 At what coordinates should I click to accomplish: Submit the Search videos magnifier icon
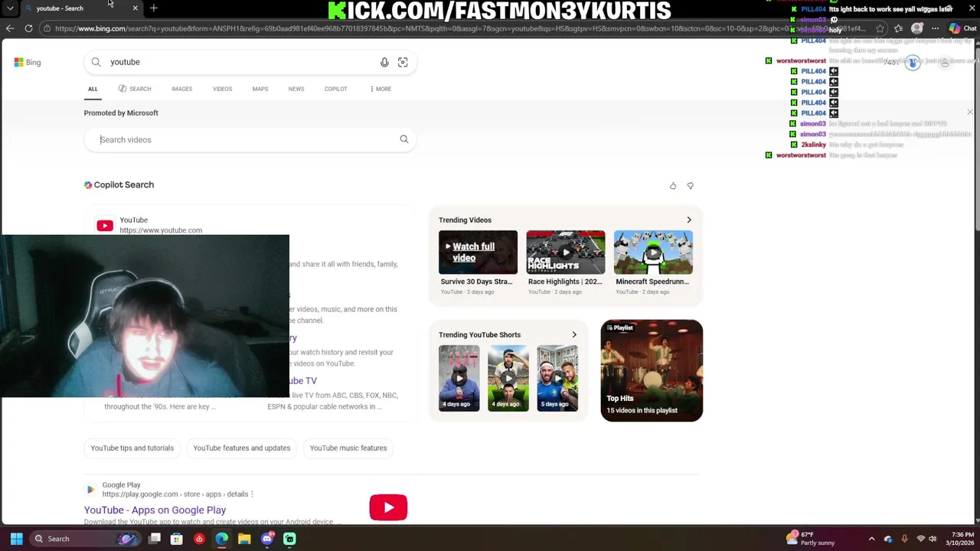404,139
